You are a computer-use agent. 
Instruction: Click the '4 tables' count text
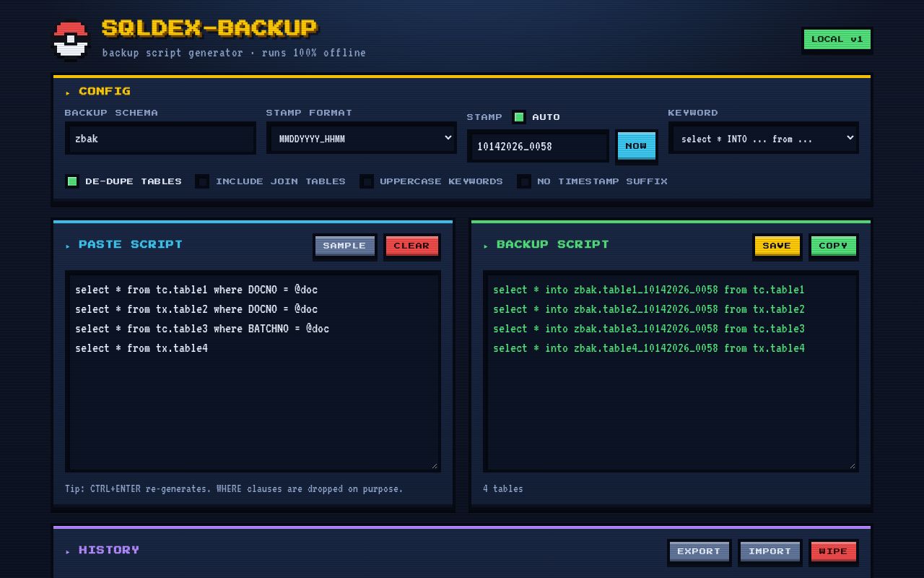[503, 488]
